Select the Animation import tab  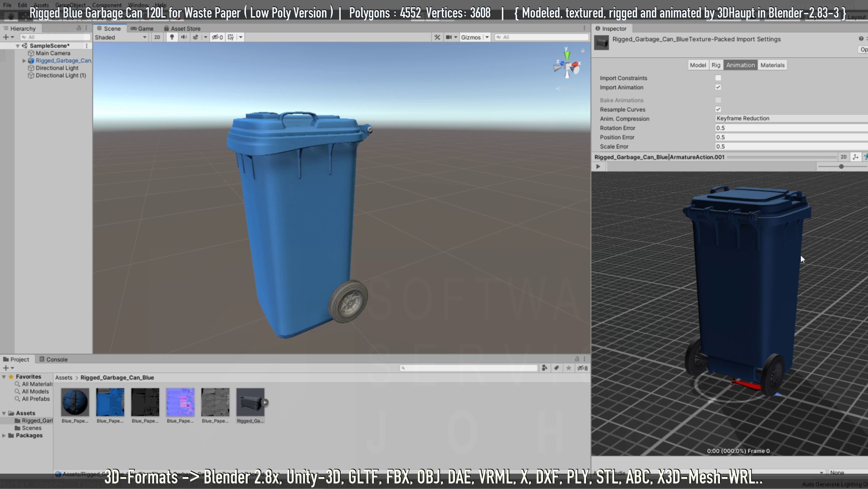tap(740, 65)
